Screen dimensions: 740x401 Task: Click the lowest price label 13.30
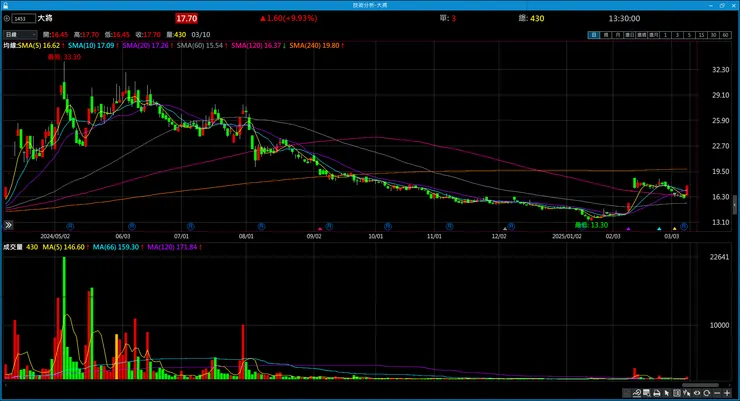coord(591,225)
